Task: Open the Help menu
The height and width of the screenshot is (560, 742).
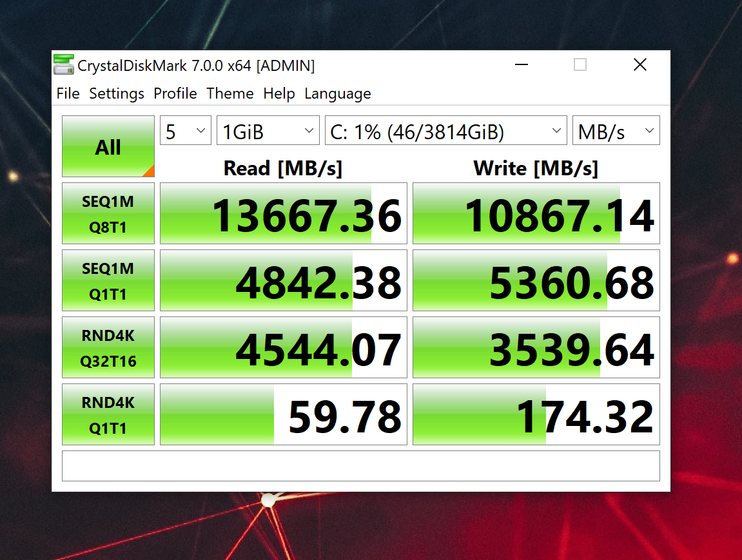Action: tap(278, 93)
